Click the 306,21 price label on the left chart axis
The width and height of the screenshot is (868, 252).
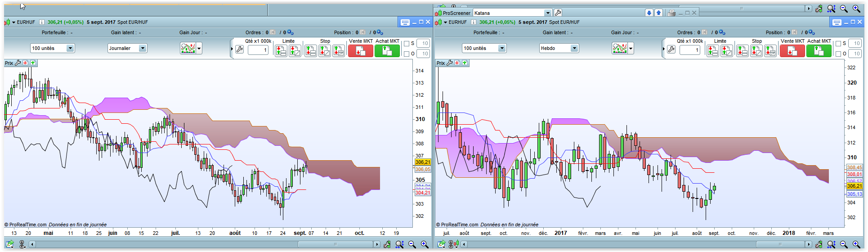click(x=422, y=162)
